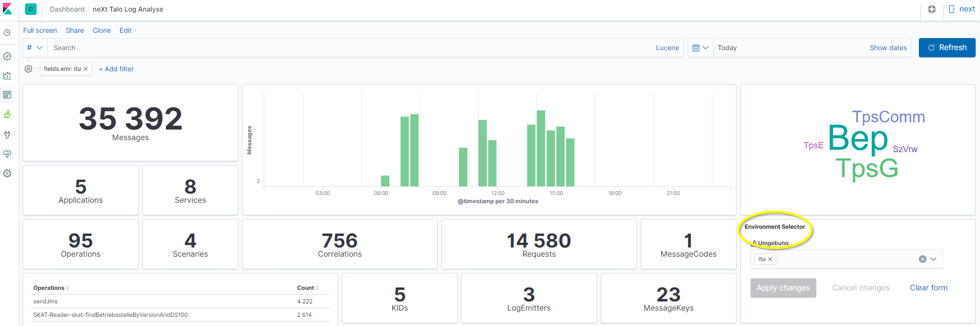The width and height of the screenshot is (980, 326).
Task: Open Monitoring heartbeat icon
Action: [x=7, y=154]
